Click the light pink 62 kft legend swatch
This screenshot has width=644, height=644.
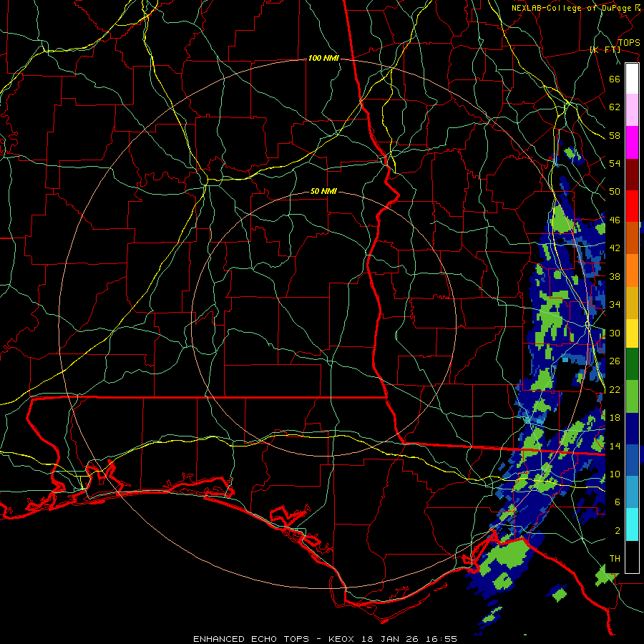click(632, 109)
